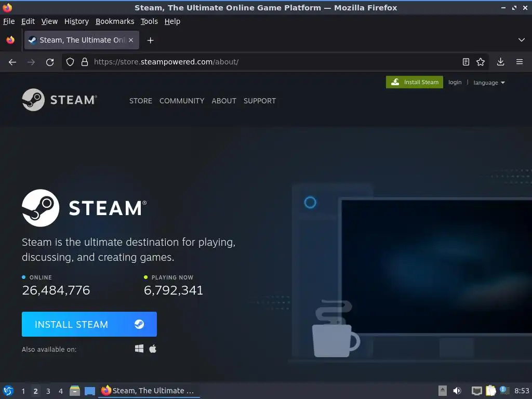Expand the list all tabs chevron
This screenshot has width=532, height=399.
coord(522,40)
